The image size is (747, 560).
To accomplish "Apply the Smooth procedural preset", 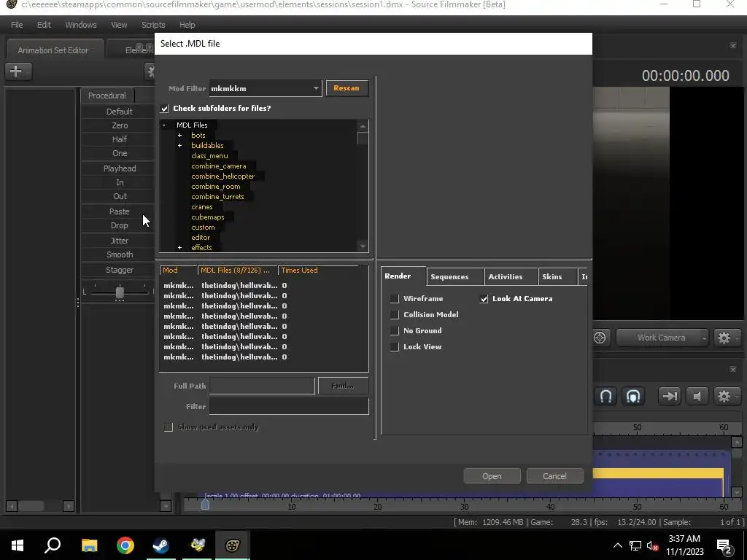I will click(x=120, y=254).
